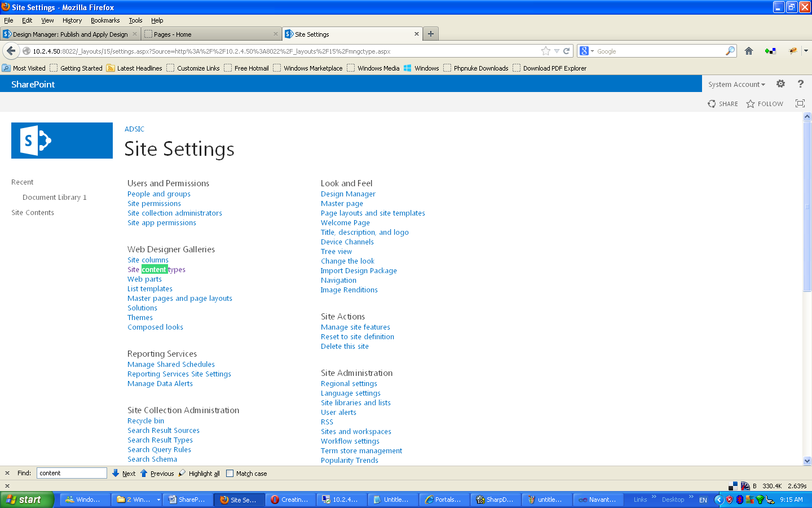Activate focus mode with the full-screen frame icon

800,104
